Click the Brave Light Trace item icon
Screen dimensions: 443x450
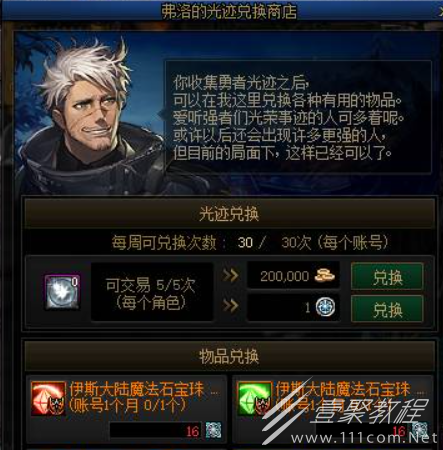pyautogui.click(x=62, y=292)
